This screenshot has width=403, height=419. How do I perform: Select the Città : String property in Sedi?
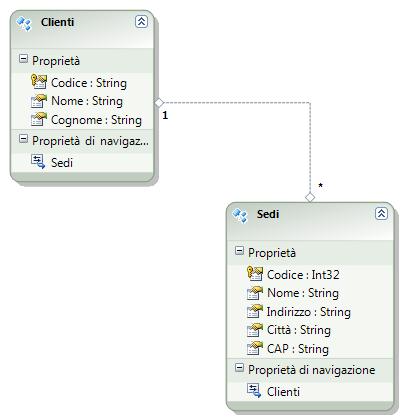(x=299, y=330)
